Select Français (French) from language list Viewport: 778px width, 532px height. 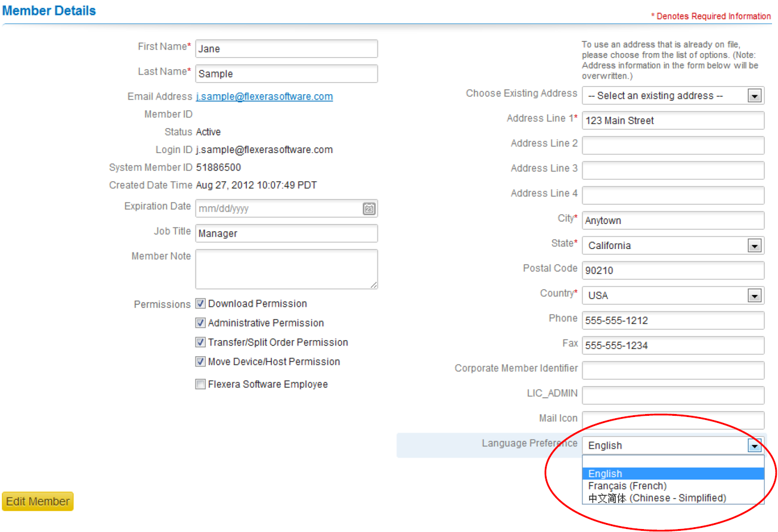click(x=627, y=486)
